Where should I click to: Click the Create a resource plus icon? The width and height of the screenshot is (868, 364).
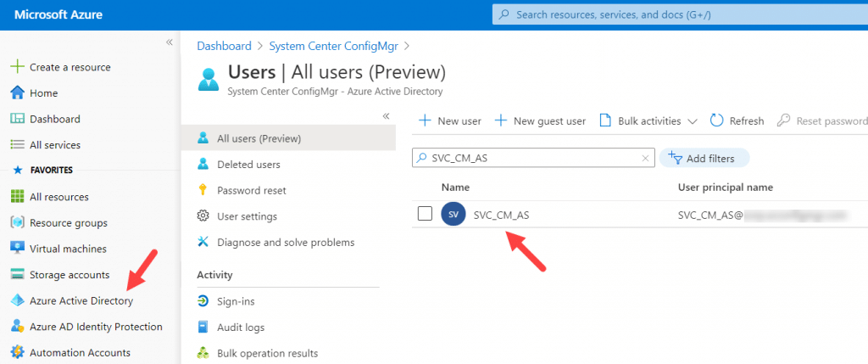click(18, 67)
